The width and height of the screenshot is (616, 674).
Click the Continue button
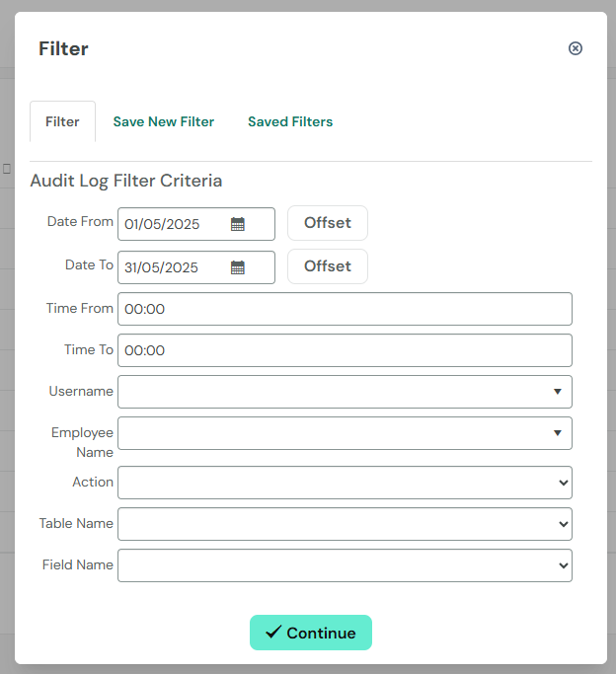tap(311, 633)
